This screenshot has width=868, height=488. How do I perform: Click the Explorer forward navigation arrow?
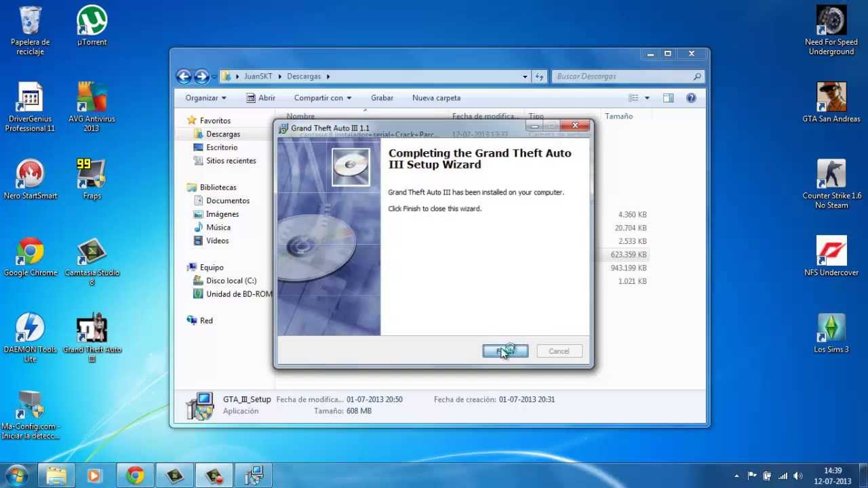(201, 77)
